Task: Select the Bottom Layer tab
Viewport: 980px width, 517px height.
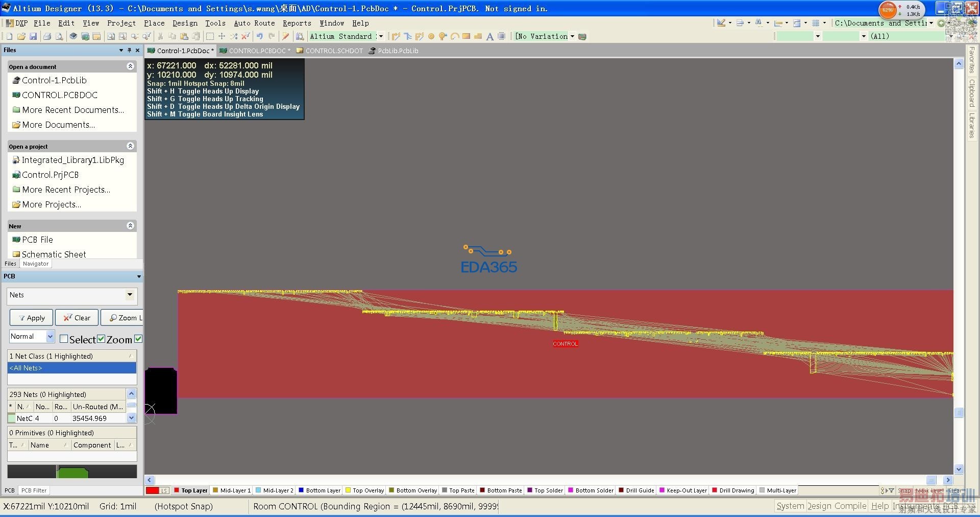Action: [x=320, y=490]
